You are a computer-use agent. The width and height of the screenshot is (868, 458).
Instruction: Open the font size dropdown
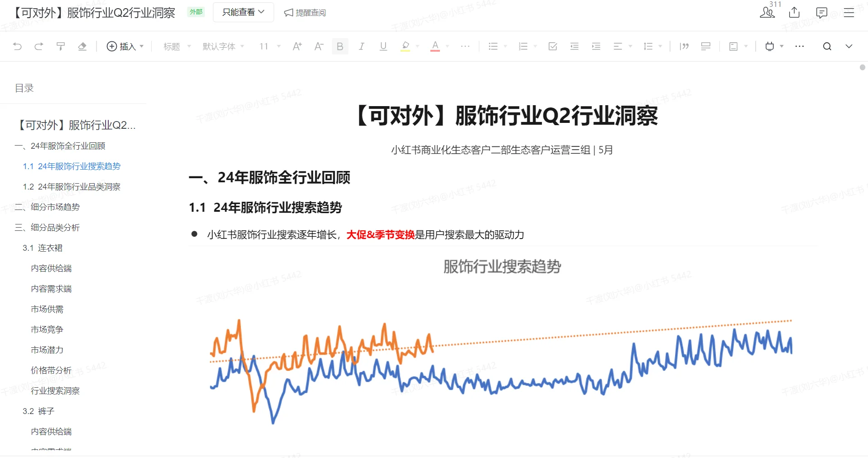(269, 46)
